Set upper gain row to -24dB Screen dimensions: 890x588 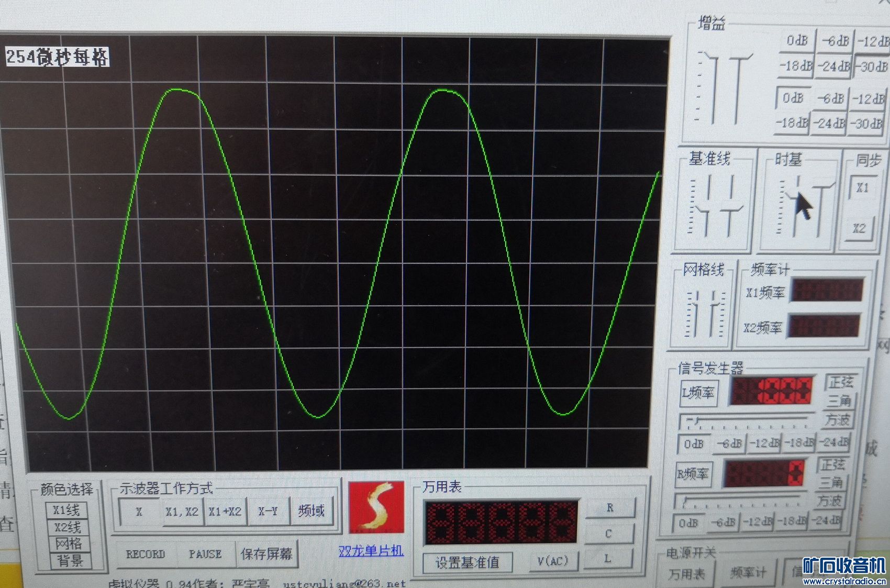coord(834,66)
